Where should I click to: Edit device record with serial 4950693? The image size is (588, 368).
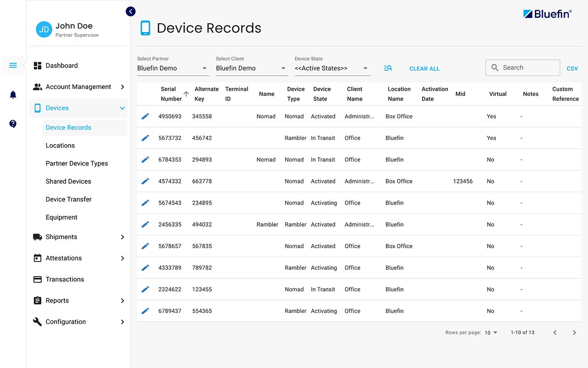[145, 116]
